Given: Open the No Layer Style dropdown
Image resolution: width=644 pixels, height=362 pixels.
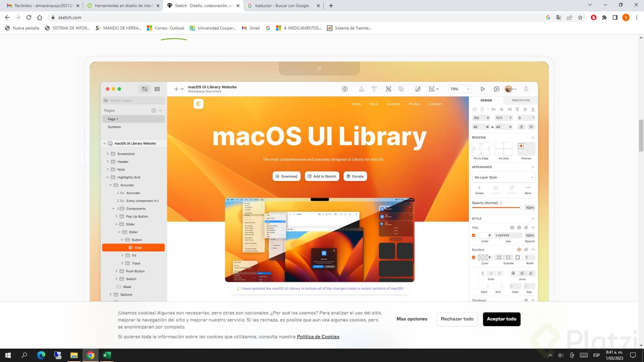Looking at the screenshot, I should [x=503, y=177].
